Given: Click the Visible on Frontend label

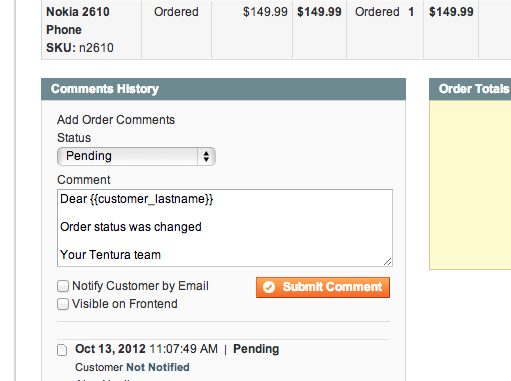Looking at the screenshot, I should 125,304.
